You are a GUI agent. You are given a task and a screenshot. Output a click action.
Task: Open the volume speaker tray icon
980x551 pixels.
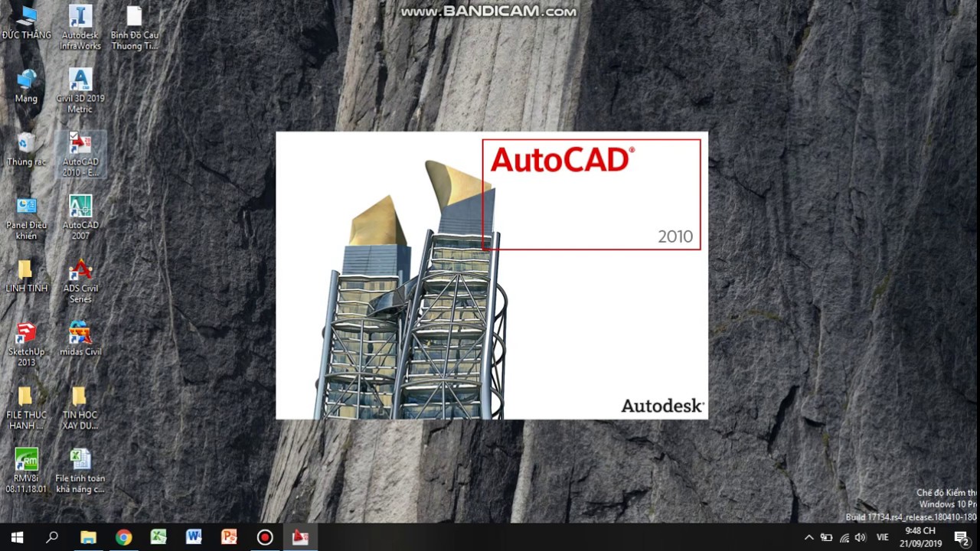pyautogui.click(x=860, y=537)
